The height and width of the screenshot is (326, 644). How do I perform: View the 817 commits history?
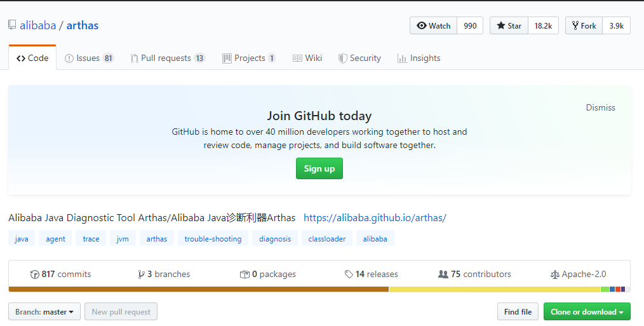(x=60, y=274)
